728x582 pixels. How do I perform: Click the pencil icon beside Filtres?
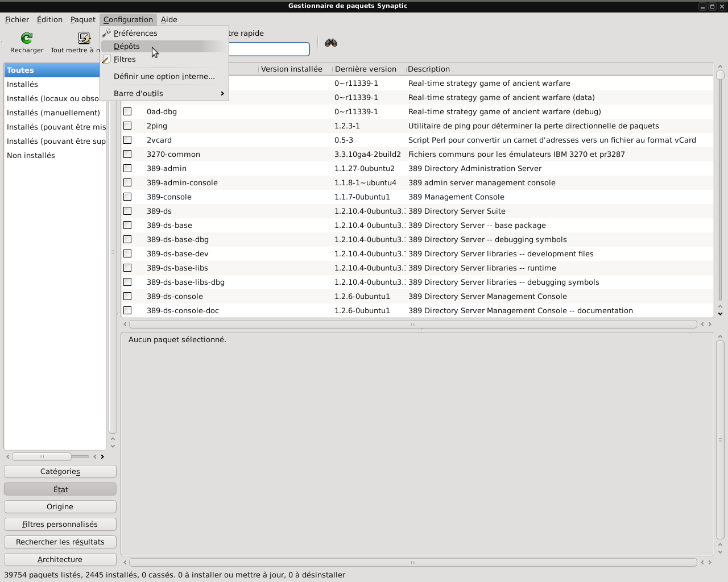click(106, 59)
